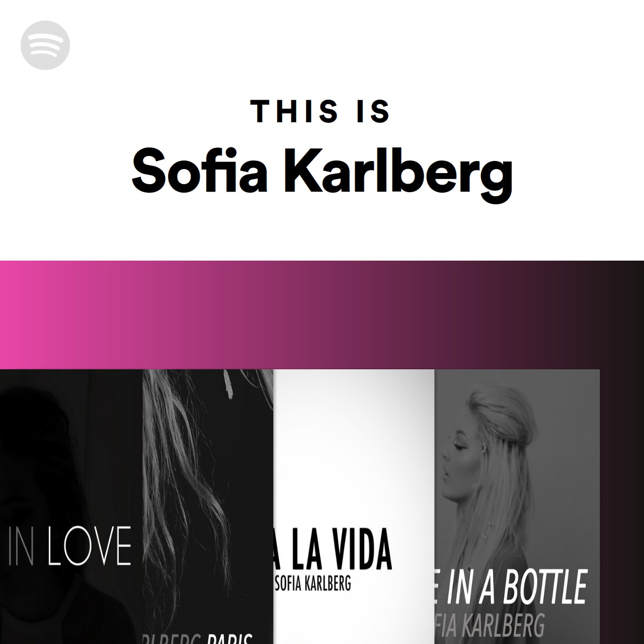
Task: Open the "IN LOVE" album cover
Action: [71, 507]
